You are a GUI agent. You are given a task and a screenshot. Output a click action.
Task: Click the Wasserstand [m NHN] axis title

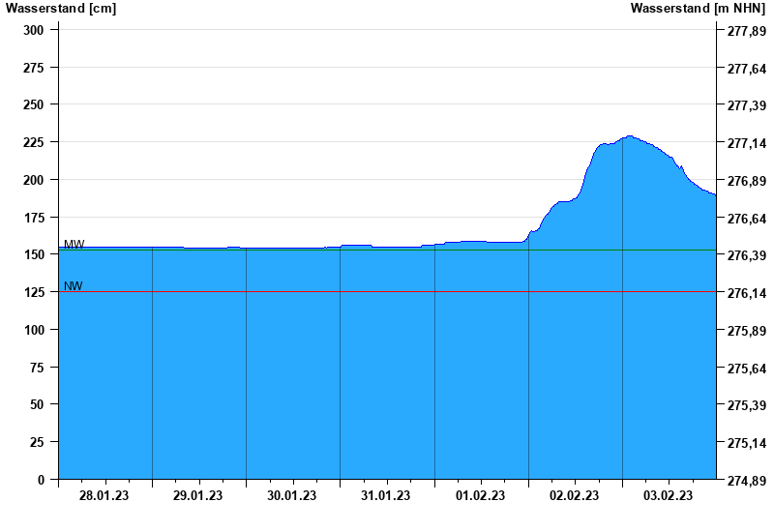coord(698,9)
